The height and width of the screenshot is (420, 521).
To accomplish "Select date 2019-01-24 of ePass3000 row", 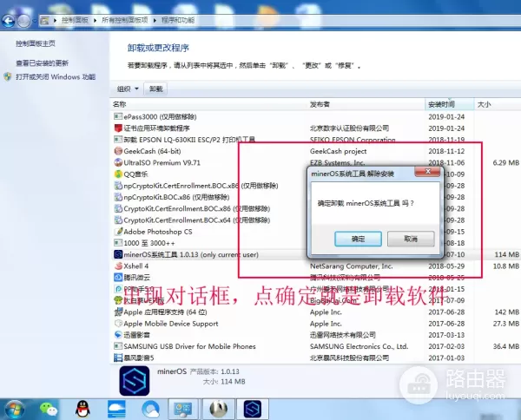I will pos(446,116).
